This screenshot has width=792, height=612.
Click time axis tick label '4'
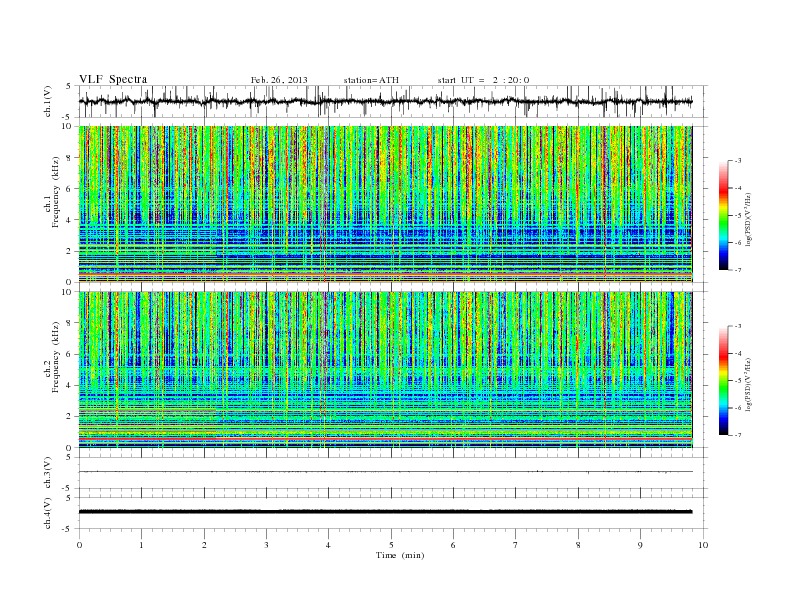329,545
